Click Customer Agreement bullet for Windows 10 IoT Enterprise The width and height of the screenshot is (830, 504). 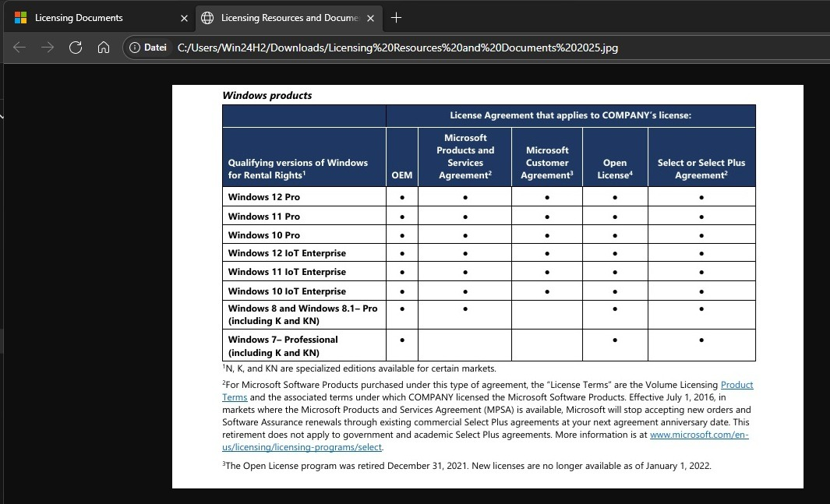(547, 291)
